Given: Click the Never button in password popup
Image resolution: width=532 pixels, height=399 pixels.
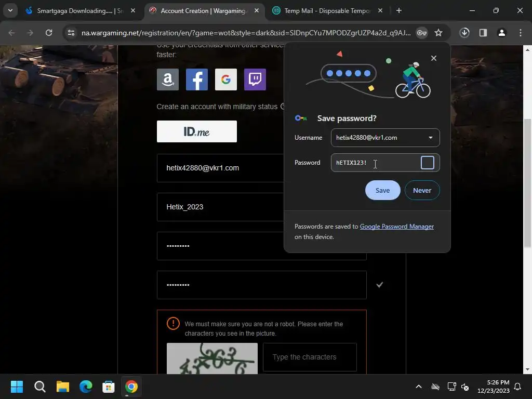Looking at the screenshot, I should tap(422, 190).
